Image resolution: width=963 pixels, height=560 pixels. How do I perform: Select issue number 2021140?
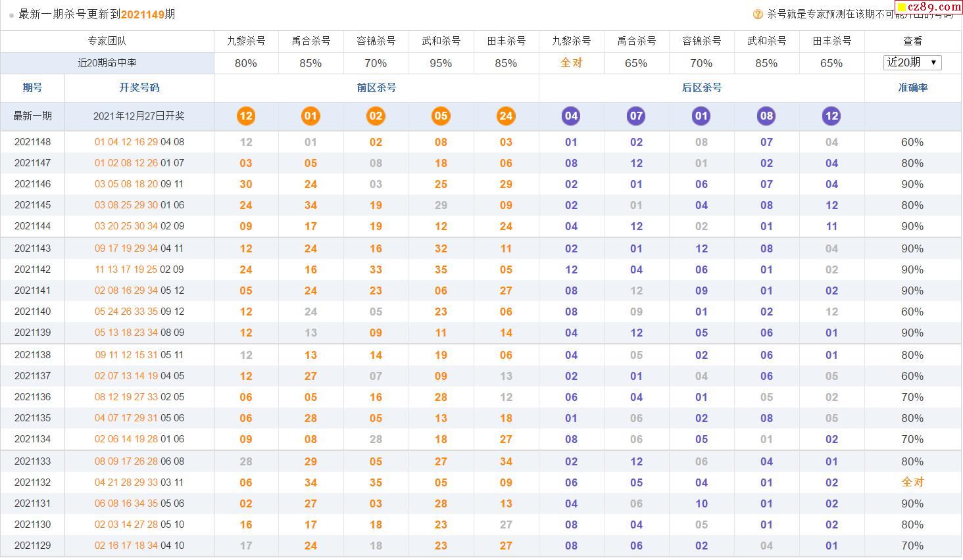point(32,312)
